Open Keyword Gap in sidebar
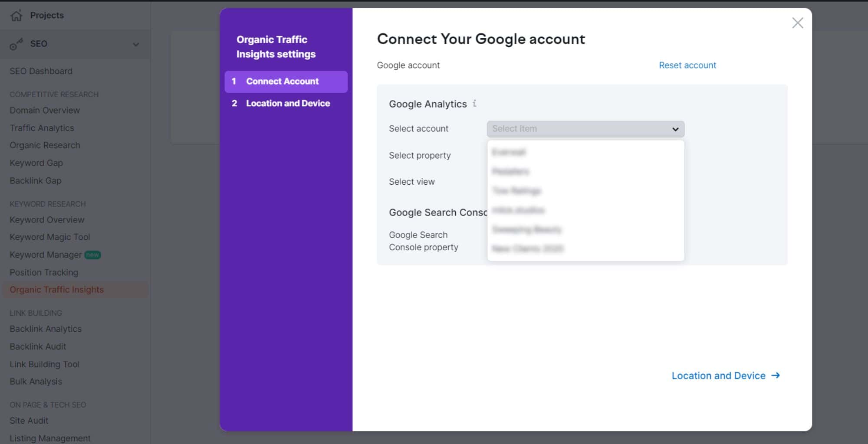Image resolution: width=868 pixels, height=444 pixels. [36, 163]
